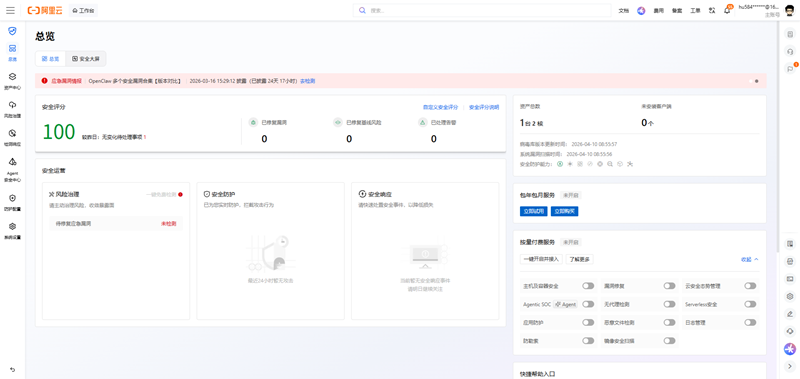This screenshot has height=379, width=800.
Task: Open 检测响应 in the left sidebar
Action: coord(12,138)
